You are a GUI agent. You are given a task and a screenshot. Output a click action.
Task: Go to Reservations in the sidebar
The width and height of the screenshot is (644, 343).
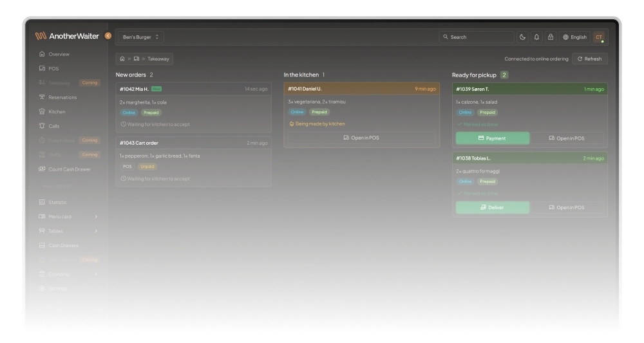click(x=62, y=97)
